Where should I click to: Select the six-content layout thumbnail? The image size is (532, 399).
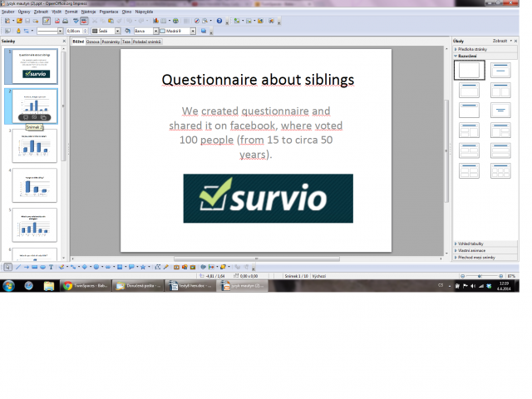500,170
